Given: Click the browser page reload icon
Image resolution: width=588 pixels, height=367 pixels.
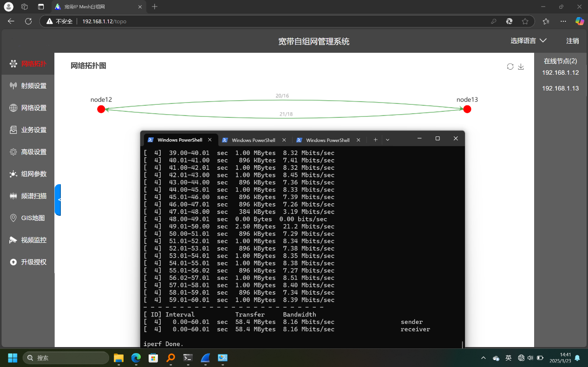Looking at the screenshot, I should [x=28, y=21].
